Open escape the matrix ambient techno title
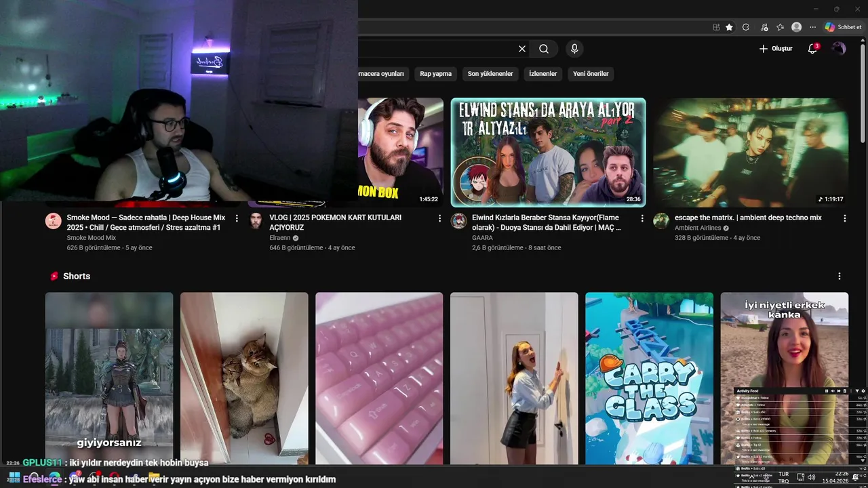868x488 pixels. [748, 218]
